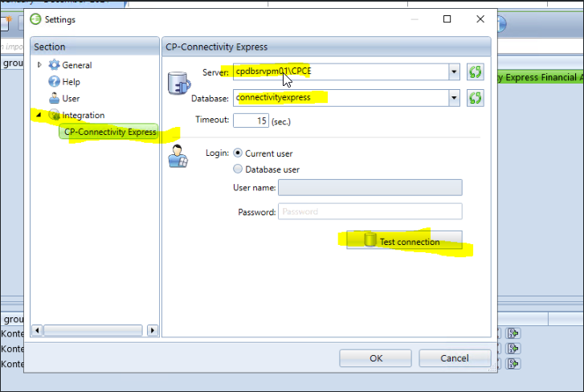Click the User person icon in Section tree
This screenshot has width=584, height=392.
click(x=55, y=98)
